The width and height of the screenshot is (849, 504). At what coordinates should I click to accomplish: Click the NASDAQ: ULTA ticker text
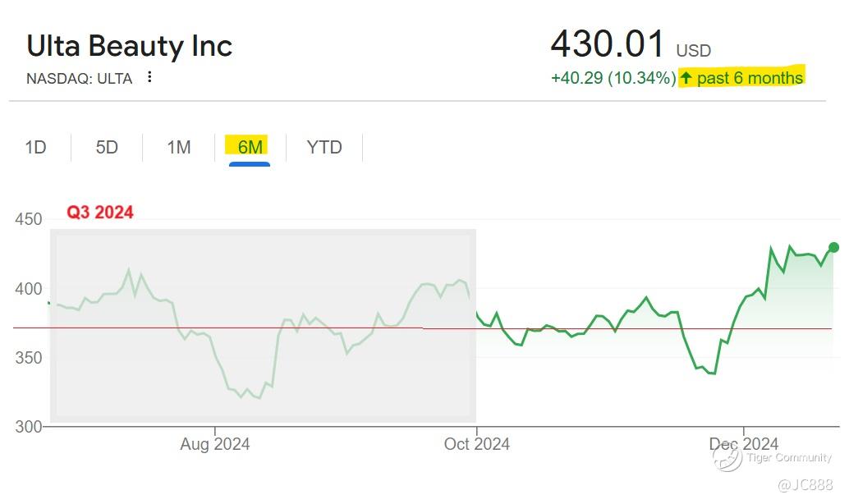click(79, 79)
